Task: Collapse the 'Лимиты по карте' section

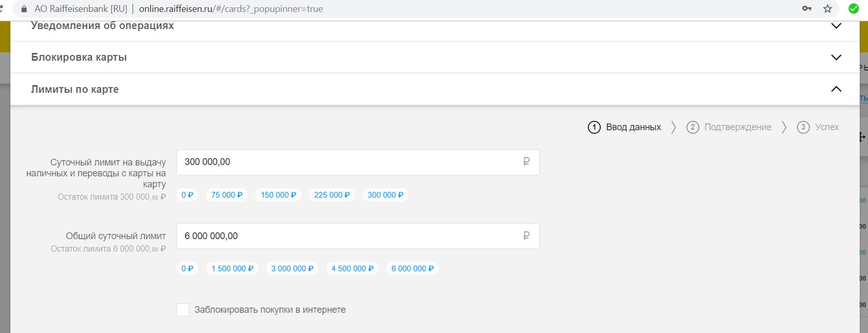Action: (x=836, y=89)
